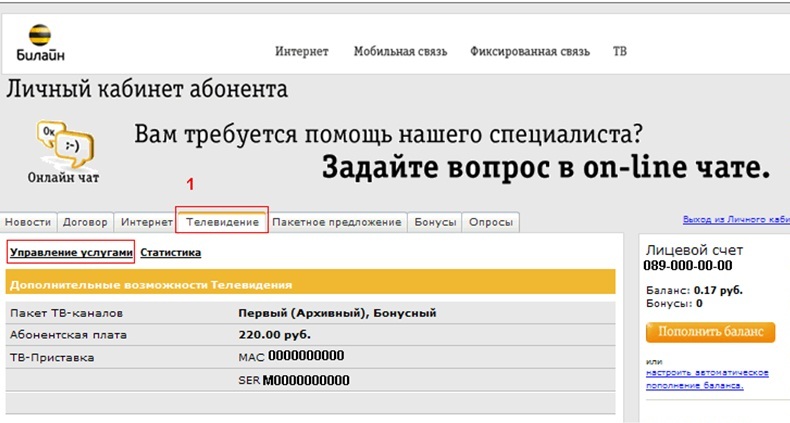Image resolution: width=790 pixels, height=423 pixels.
Task: Click the Выход из Личного кабинета link
Action: [x=736, y=220]
